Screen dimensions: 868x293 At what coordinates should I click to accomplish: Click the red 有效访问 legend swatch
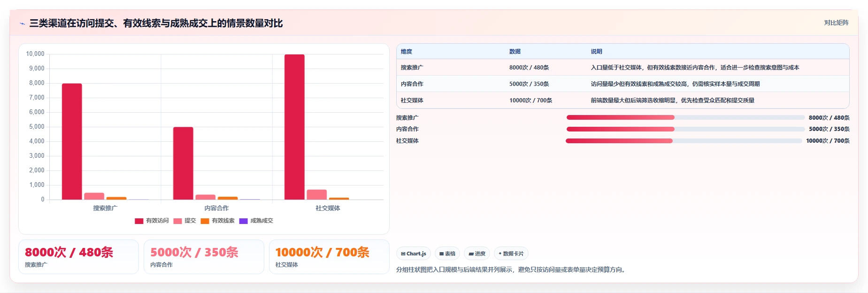[139, 221]
